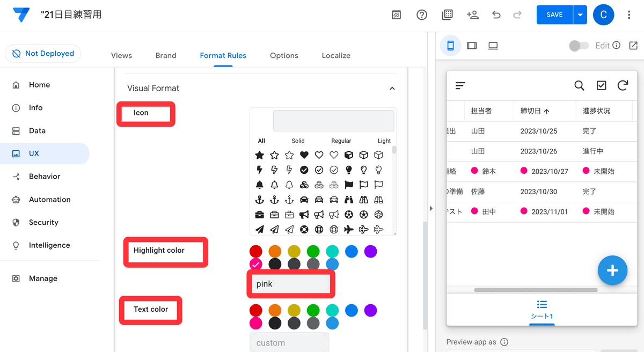This screenshot has width=644, height=352.
Task: Enable the Edit toggle above the preview
Action: point(579,46)
